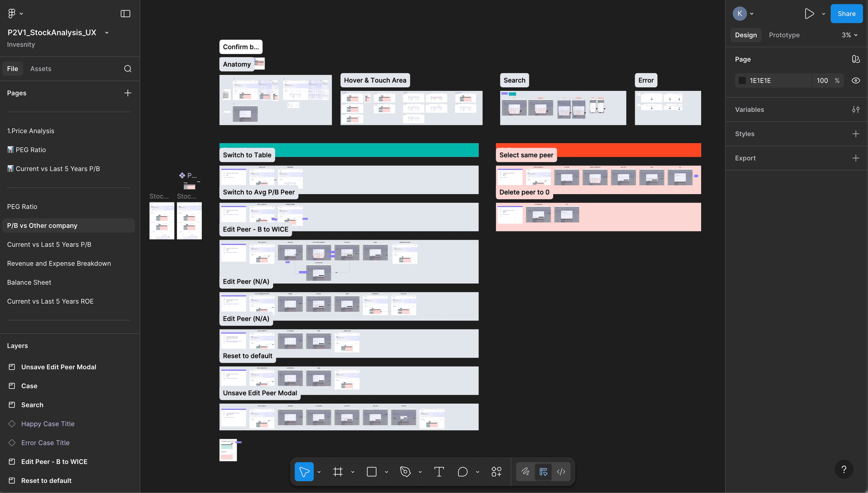Toggle the sidebar collapse icon
This screenshot has width=868, height=493.
125,14
